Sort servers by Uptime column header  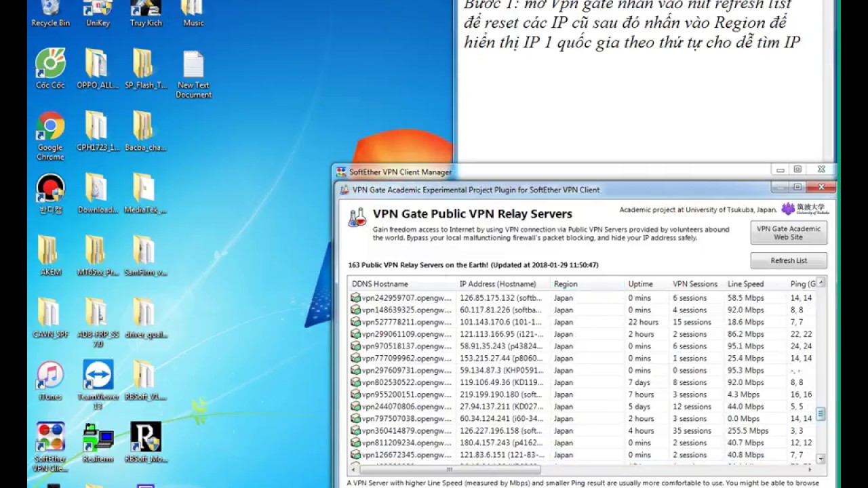[647, 284]
